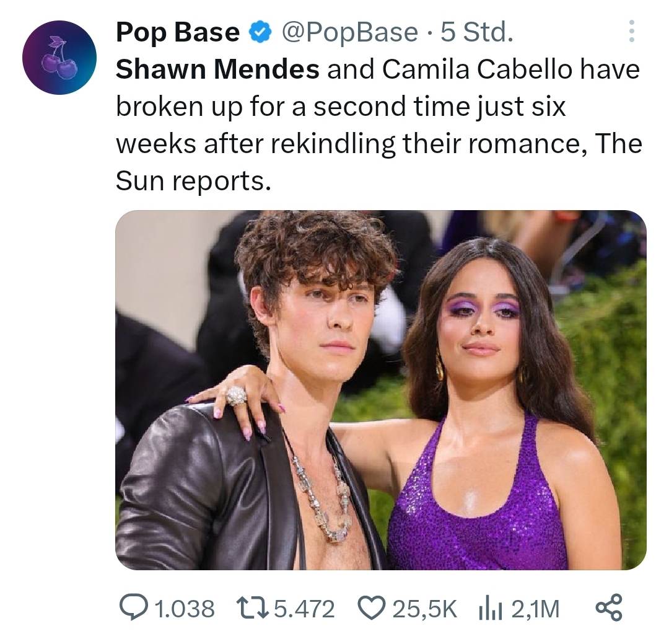Click "Sun reports." at the tweet's end
The width and height of the screenshot is (669, 644).
tap(193, 180)
